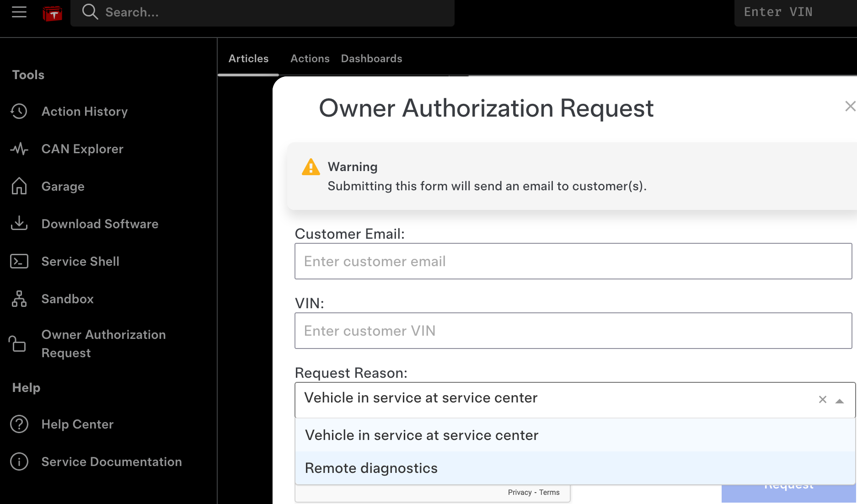Open CAN Explorer waveform icon

(x=19, y=149)
